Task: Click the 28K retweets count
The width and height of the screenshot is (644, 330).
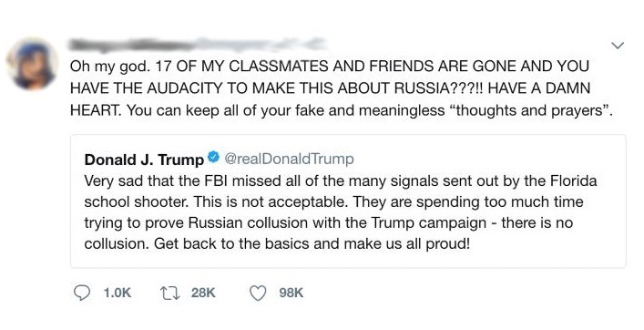Action: click(x=203, y=293)
